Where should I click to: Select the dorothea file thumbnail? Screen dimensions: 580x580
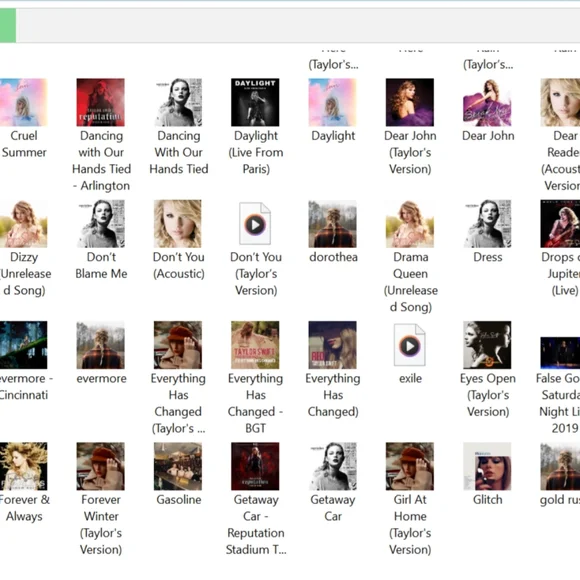333,224
